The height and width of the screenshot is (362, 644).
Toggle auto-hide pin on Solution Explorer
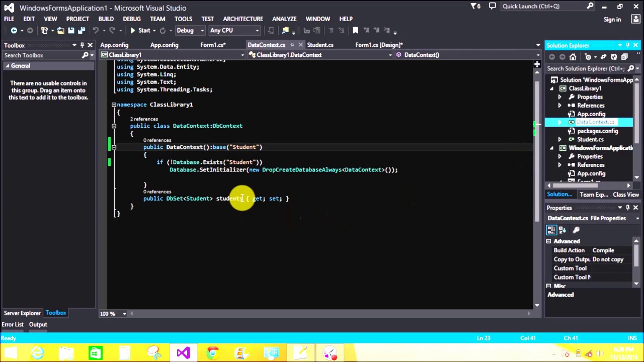(x=628, y=45)
